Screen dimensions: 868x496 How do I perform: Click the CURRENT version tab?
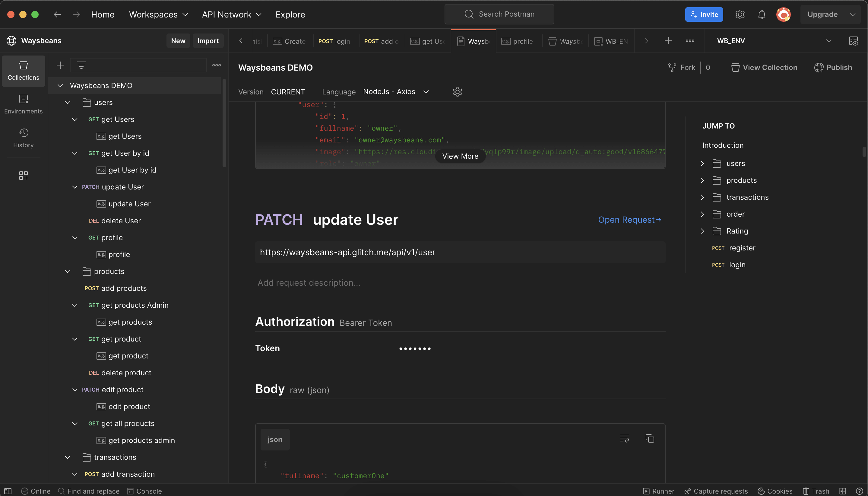tap(288, 92)
